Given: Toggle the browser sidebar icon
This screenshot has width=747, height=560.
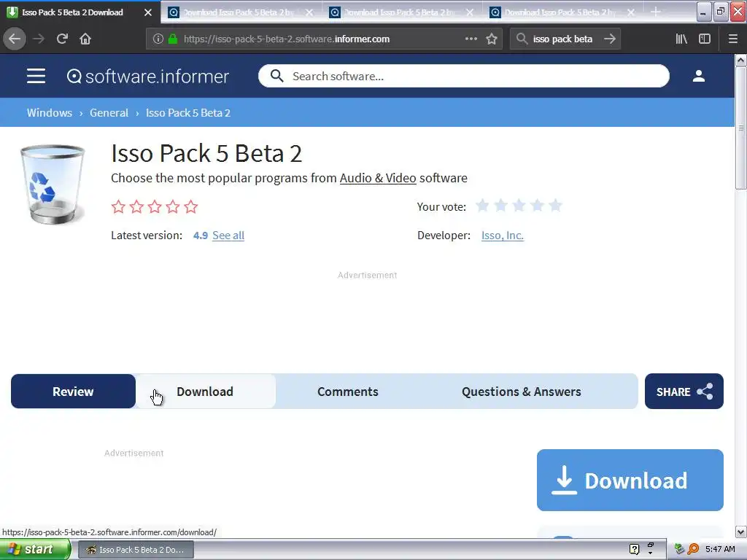Looking at the screenshot, I should coord(705,39).
